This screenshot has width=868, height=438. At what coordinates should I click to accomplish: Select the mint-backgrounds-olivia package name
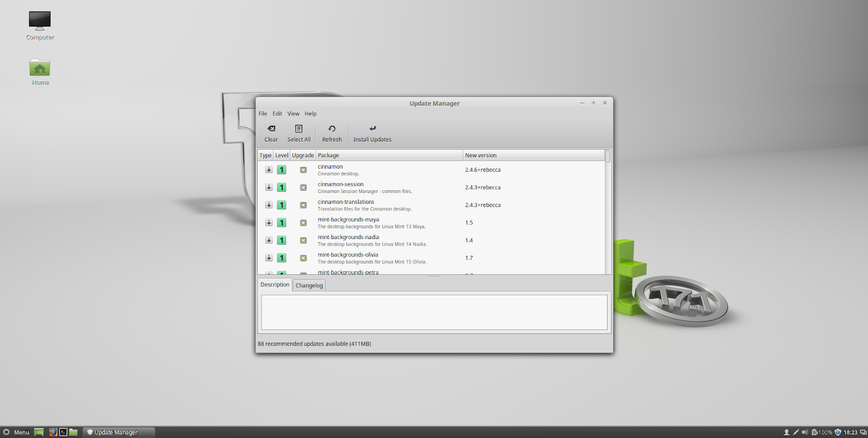pyautogui.click(x=348, y=255)
